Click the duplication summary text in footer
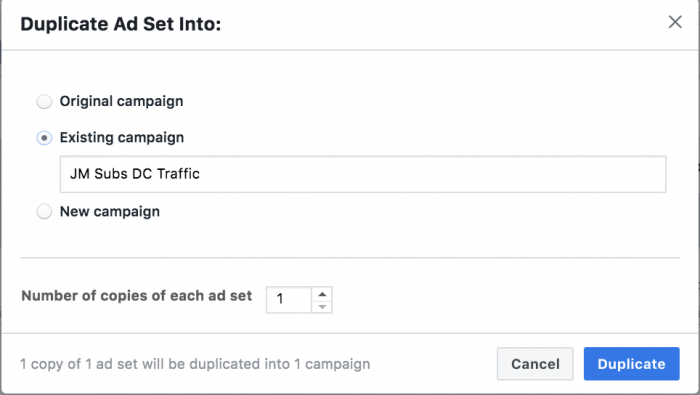The height and width of the screenshot is (395, 700). 195,364
